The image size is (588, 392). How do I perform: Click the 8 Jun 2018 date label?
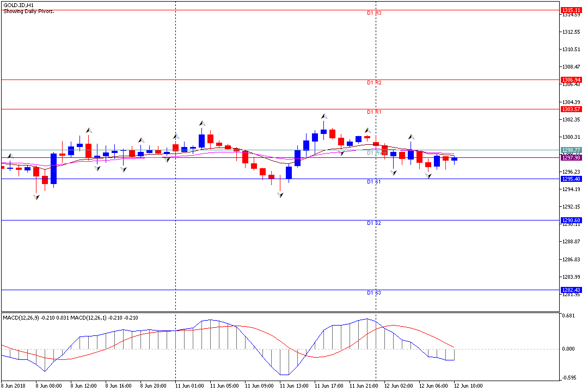[x=15, y=385]
